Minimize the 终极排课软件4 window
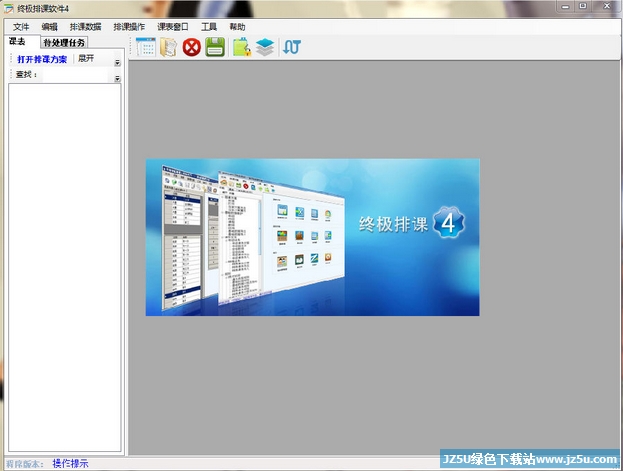Viewport: 623px width, 471px height. (x=566, y=6)
